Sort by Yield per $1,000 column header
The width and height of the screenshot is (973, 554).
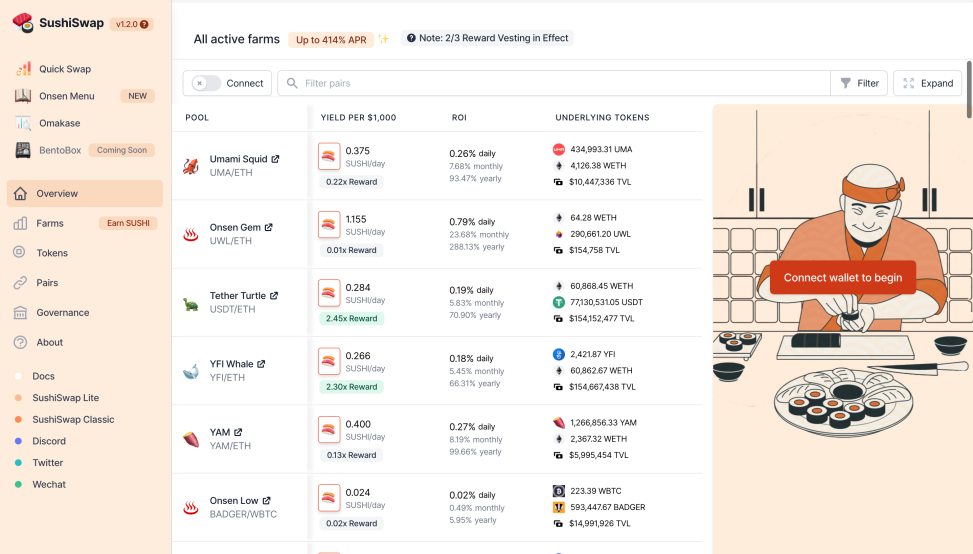358,118
